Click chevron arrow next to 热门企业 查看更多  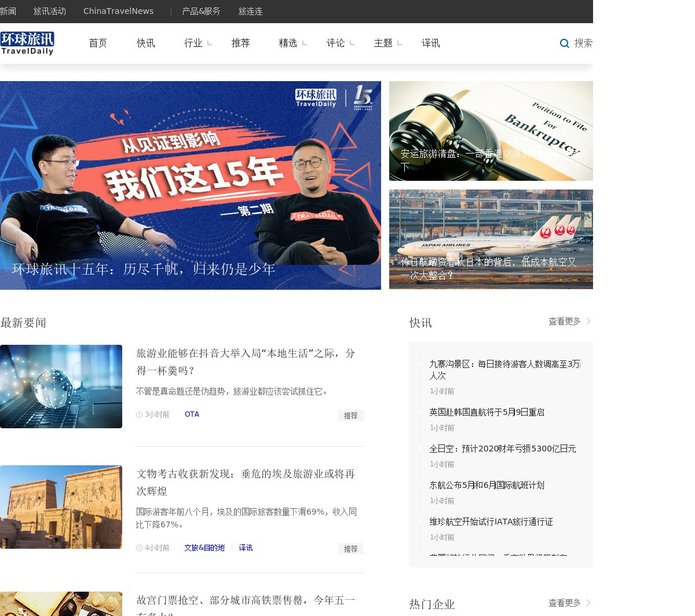(588, 603)
